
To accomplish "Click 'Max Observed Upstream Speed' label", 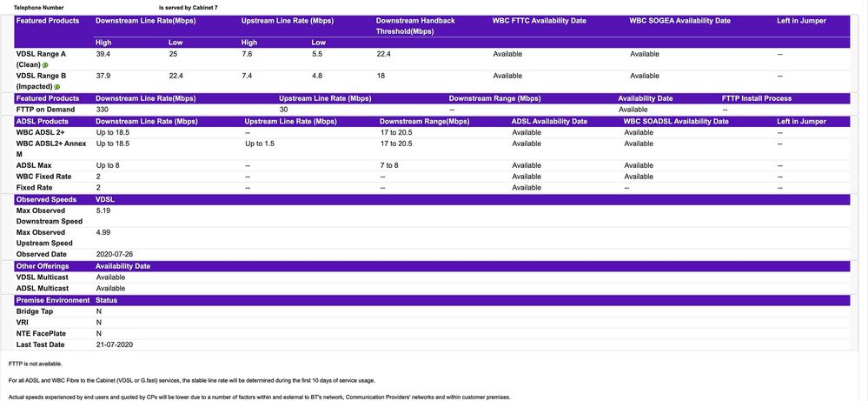I will [43, 237].
